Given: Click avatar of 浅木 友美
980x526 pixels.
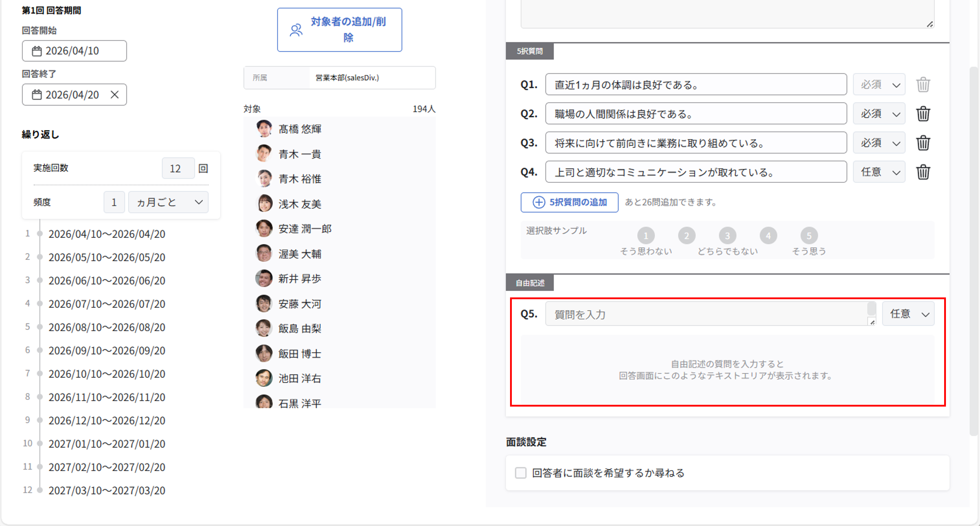Looking at the screenshot, I should [x=264, y=204].
